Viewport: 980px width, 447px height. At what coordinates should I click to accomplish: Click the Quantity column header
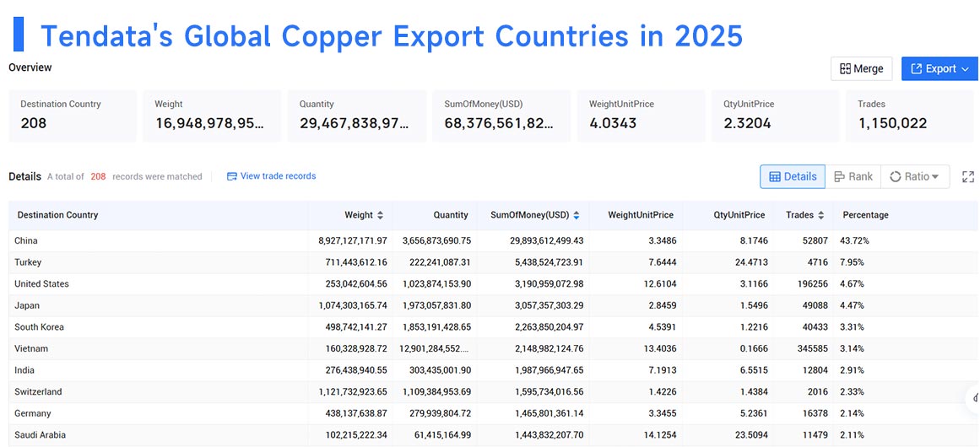click(x=451, y=215)
